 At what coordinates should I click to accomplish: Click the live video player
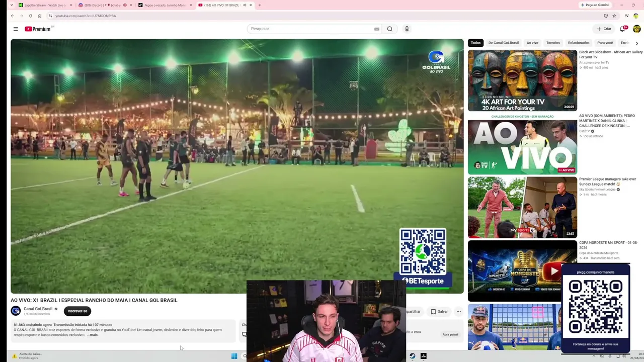pos(237,166)
